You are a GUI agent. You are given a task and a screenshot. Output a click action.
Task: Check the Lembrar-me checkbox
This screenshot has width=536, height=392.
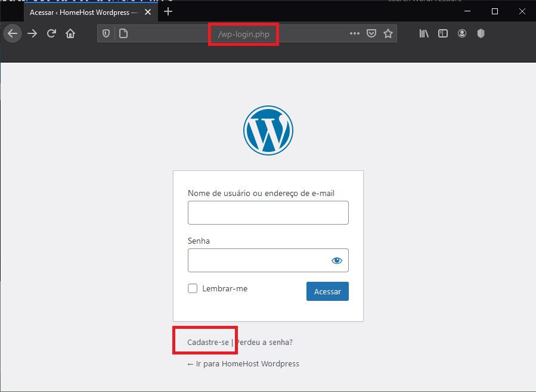click(x=193, y=288)
